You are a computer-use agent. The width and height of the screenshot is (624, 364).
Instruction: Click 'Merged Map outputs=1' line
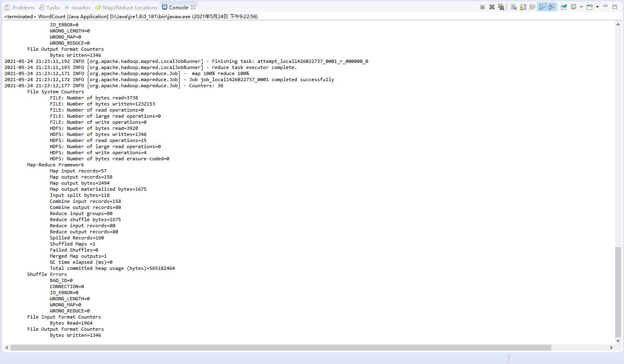pos(78,256)
